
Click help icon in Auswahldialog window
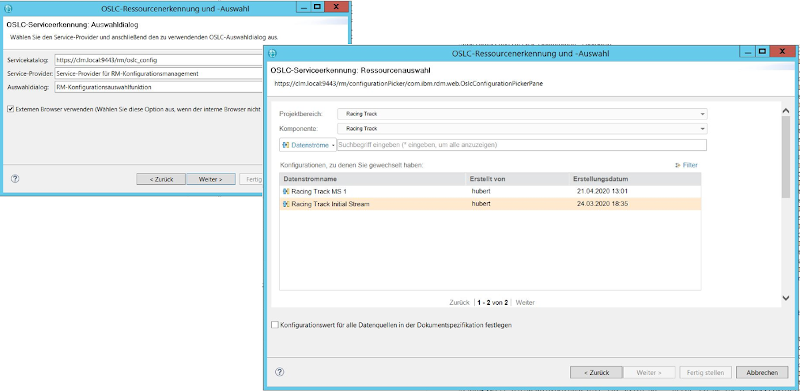click(15, 179)
